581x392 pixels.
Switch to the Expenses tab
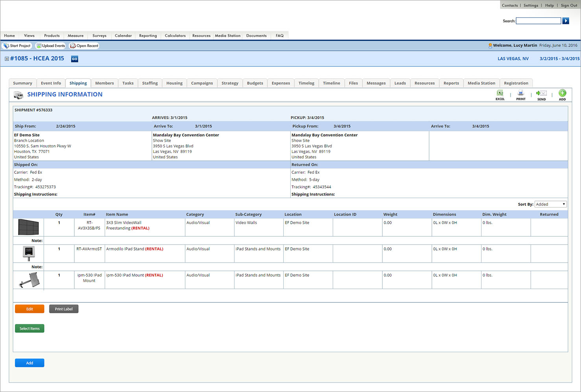281,83
